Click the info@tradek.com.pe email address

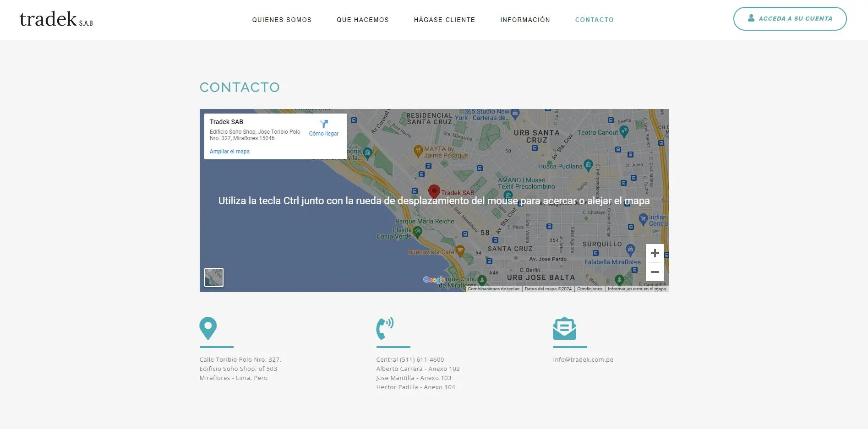(583, 359)
